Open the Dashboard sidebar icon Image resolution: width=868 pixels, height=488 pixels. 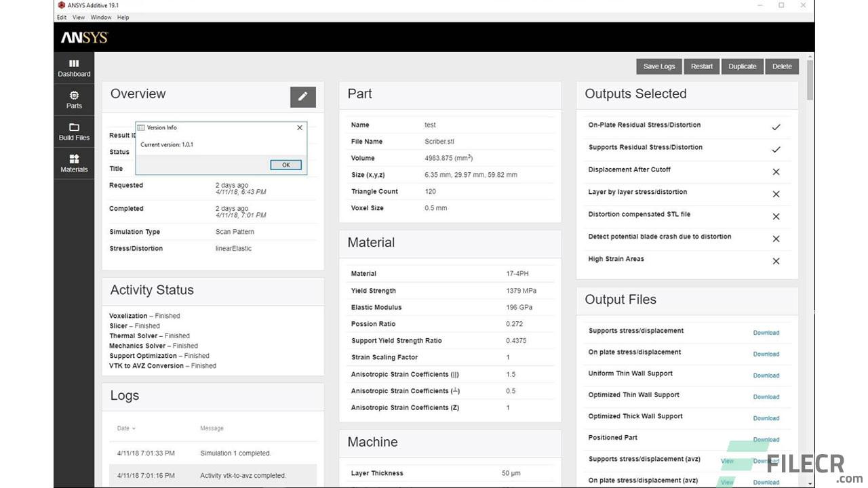click(74, 68)
